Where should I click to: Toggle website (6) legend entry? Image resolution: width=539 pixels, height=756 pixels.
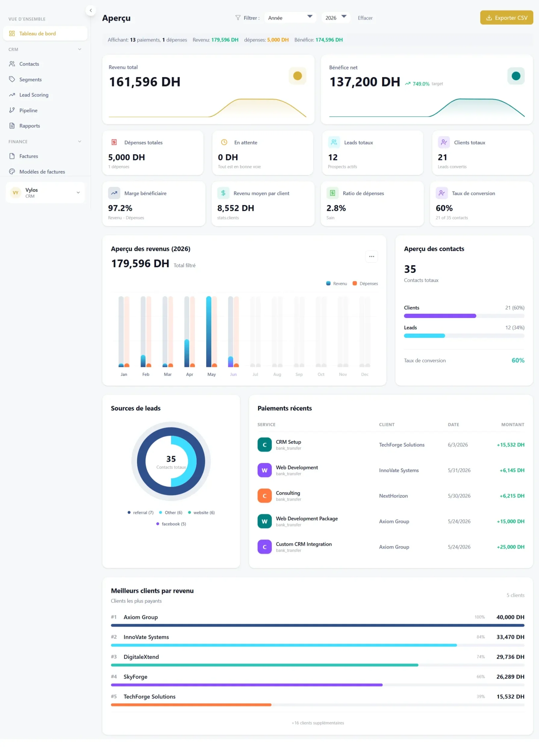(x=201, y=513)
